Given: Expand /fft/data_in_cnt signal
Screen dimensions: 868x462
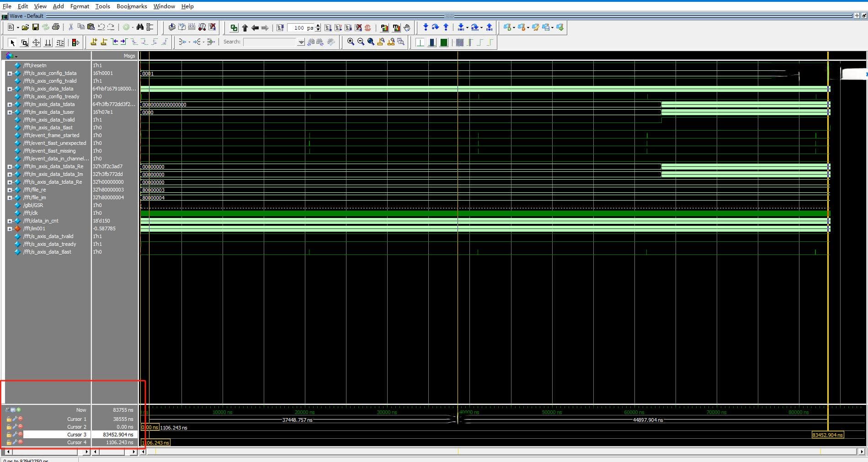Looking at the screenshot, I should pyautogui.click(x=10, y=221).
